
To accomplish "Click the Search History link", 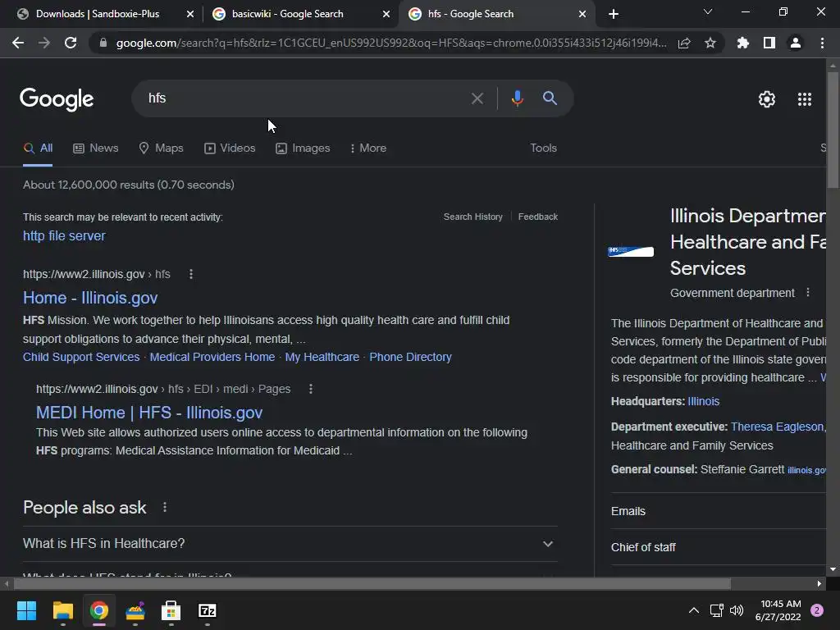I will pyautogui.click(x=473, y=217).
